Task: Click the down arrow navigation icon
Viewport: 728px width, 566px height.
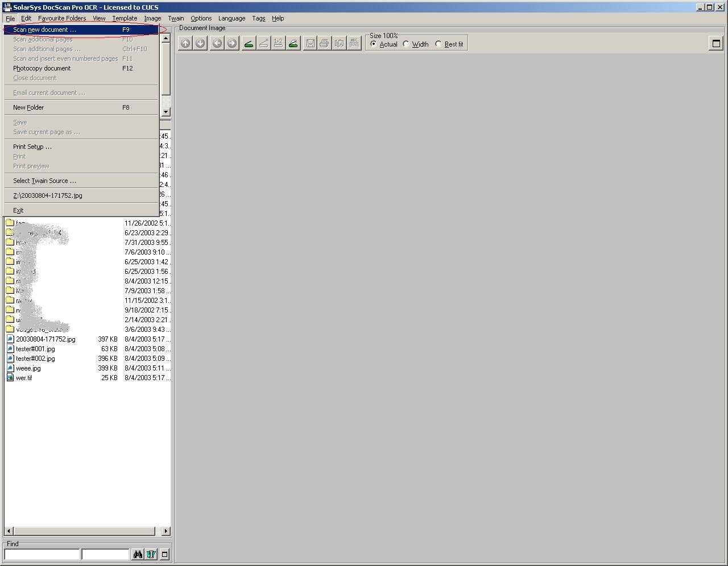Action: coord(200,43)
